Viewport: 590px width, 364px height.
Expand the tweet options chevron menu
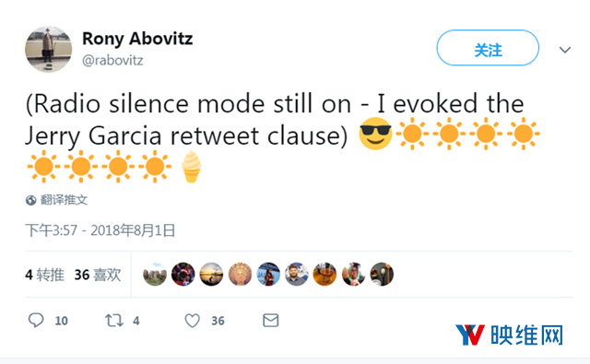pyautogui.click(x=565, y=50)
